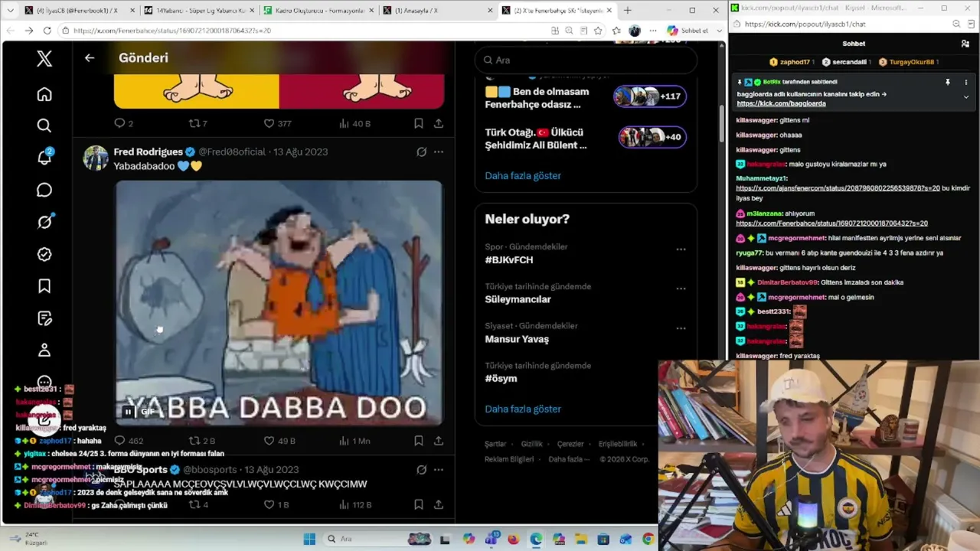Open the Mansur Yavaş trending topic
Viewport: 980px width, 551px height.
[x=517, y=339]
